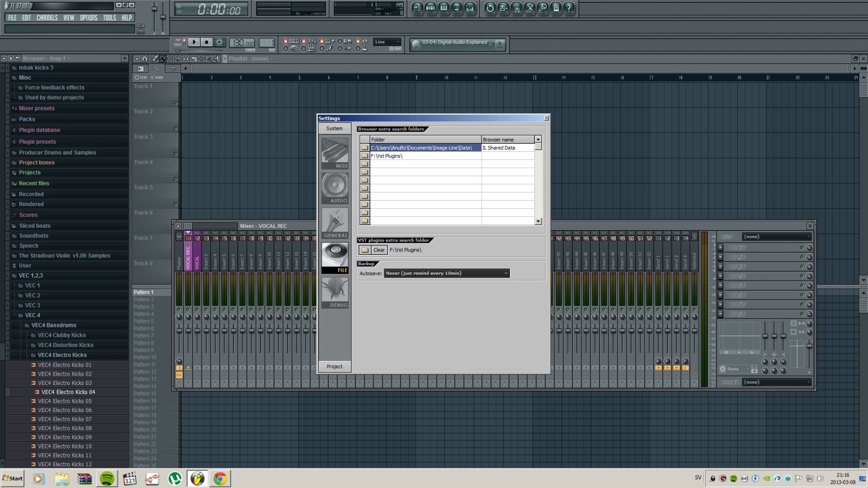Clear the VST plugins extra search folder
This screenshot has height=488, width=868.
pos(379,250)
